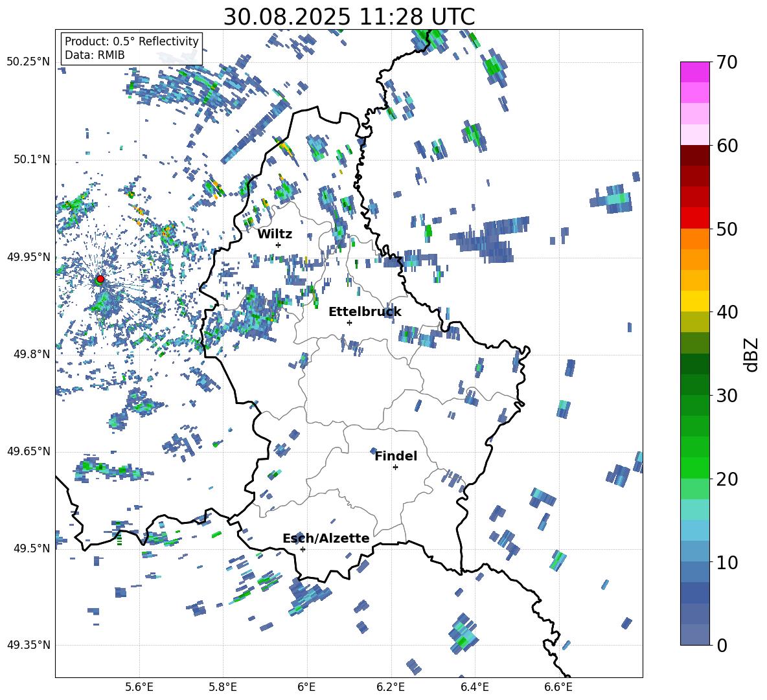This screenshot has height=700, width=767.
Task: Click the Wiltz station cross marker
Action: [279, 245]
